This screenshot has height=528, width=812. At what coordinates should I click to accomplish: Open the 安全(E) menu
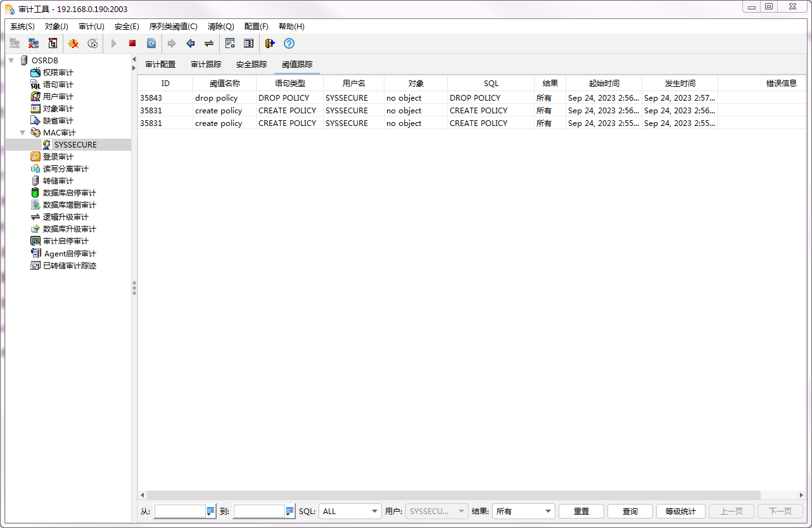point(127,27)
